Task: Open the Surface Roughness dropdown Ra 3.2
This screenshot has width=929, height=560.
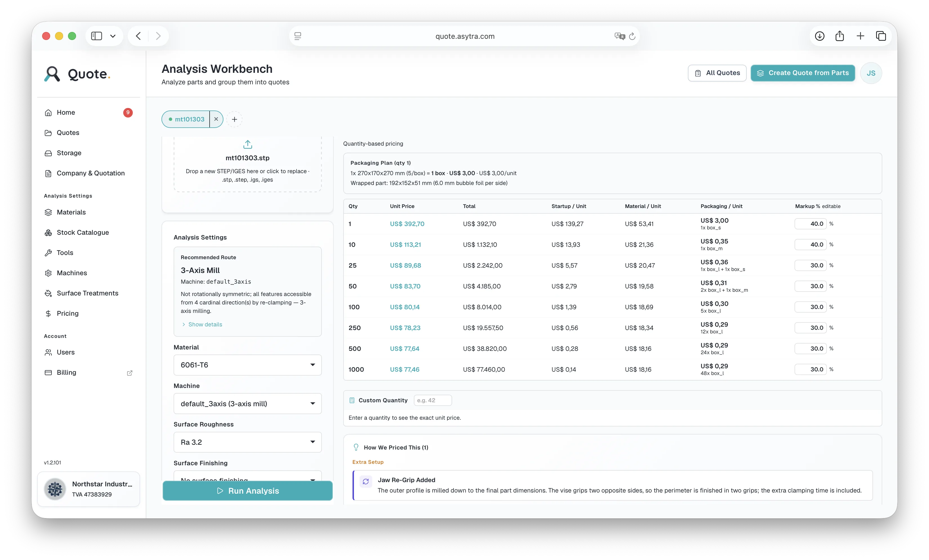Action: coord(247,442)
